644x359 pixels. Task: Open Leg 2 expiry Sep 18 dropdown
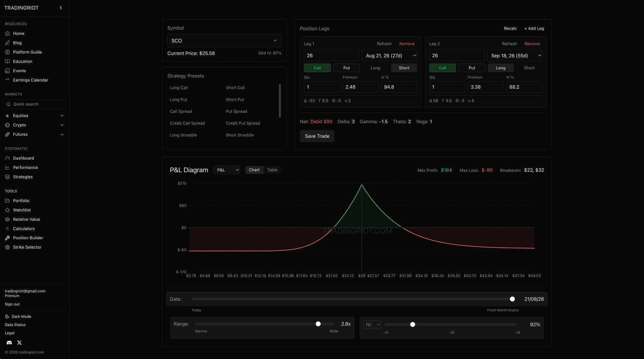point(515,56)
